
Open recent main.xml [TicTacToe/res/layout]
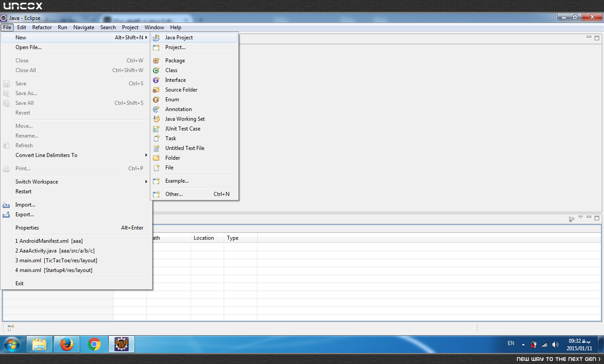coord(76,261)
